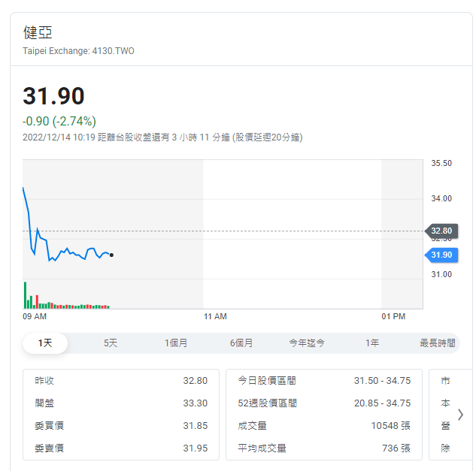Select the 1天 time range tab
Image resolution: width=476 pixels, height=471 pixels.
pyautogui.click(x=45, y=343)
